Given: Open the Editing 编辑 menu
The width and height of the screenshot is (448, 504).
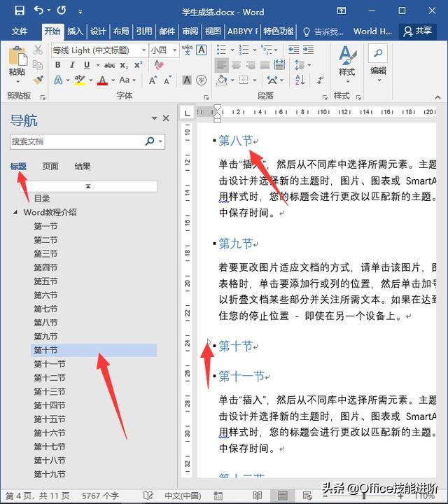Looking at the screenshot, I should tap(378, 64).
